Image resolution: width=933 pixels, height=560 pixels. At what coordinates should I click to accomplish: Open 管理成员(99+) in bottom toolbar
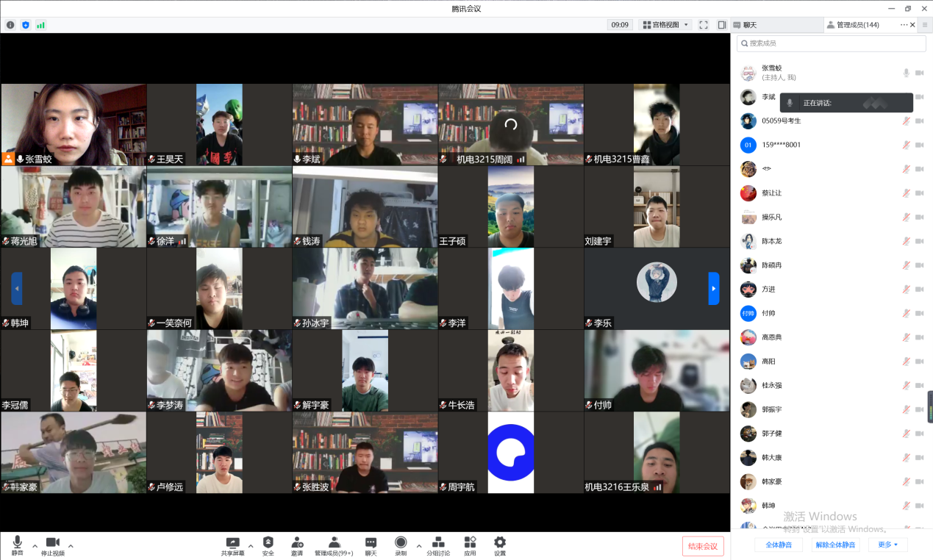coord(334,545)
